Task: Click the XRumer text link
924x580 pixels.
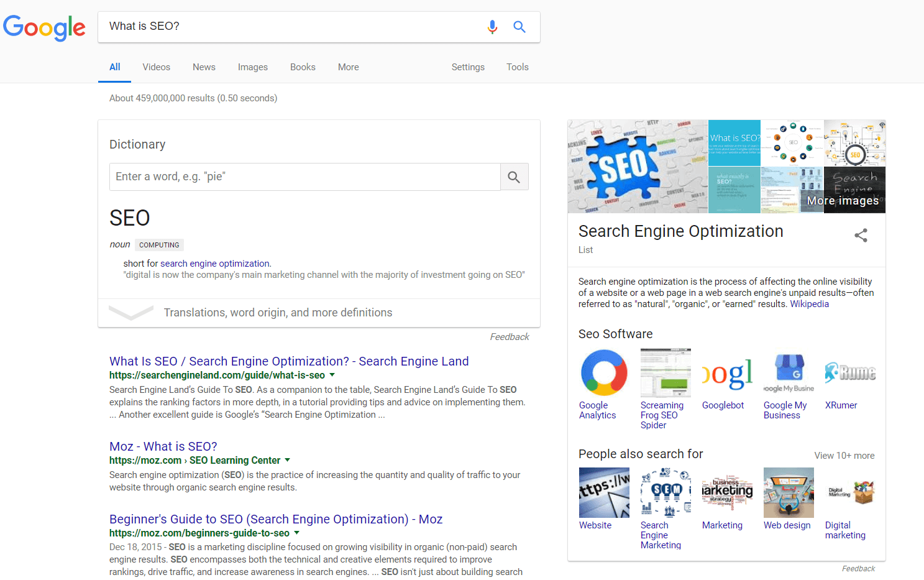Action: point(841,405)
